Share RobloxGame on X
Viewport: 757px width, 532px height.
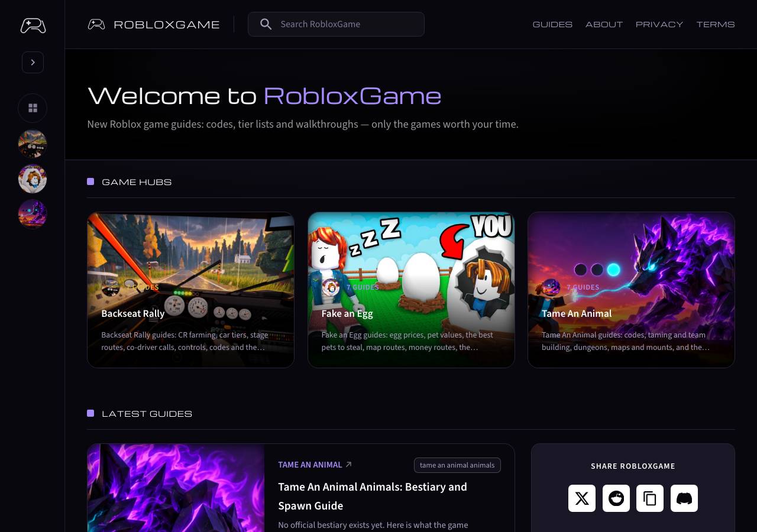pyautogui.click(x=582, y=498)
